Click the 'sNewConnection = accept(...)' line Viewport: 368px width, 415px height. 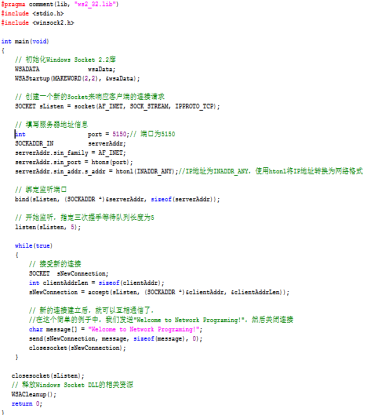click(159, 292)
